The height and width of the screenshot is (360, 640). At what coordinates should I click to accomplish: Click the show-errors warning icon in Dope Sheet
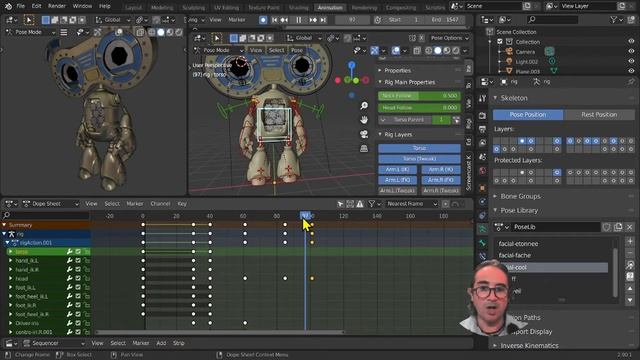tap(360, 204)
